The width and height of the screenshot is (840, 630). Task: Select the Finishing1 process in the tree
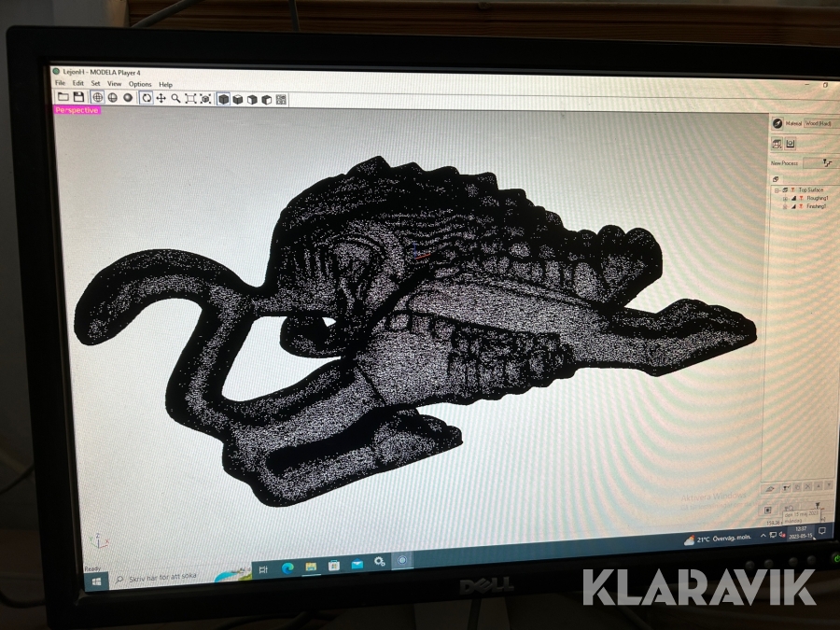(x=816, y=206)
